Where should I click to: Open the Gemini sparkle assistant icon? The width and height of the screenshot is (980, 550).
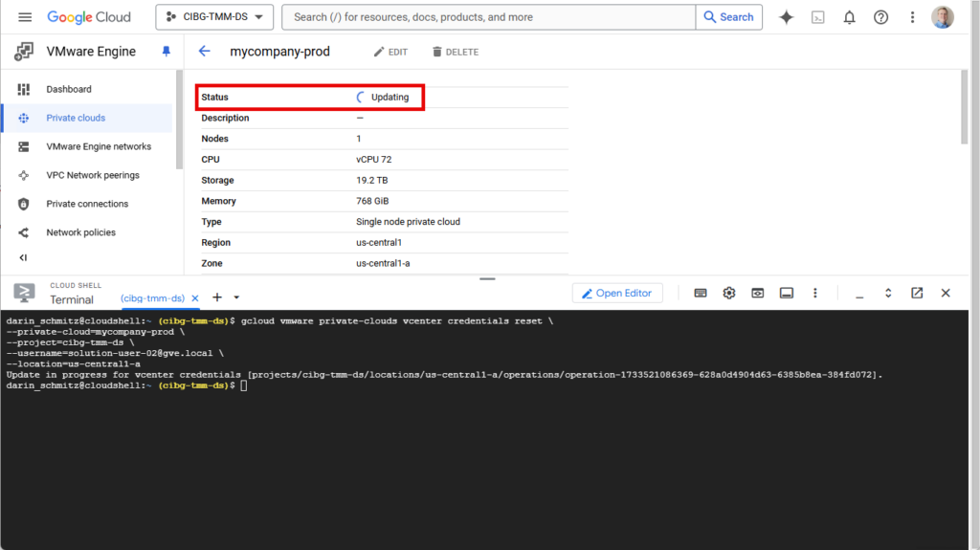[787, 17]
